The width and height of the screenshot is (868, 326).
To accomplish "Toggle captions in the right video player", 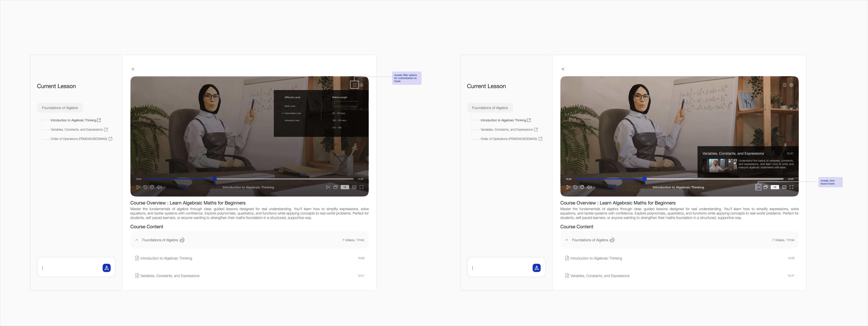I will 784,187.
